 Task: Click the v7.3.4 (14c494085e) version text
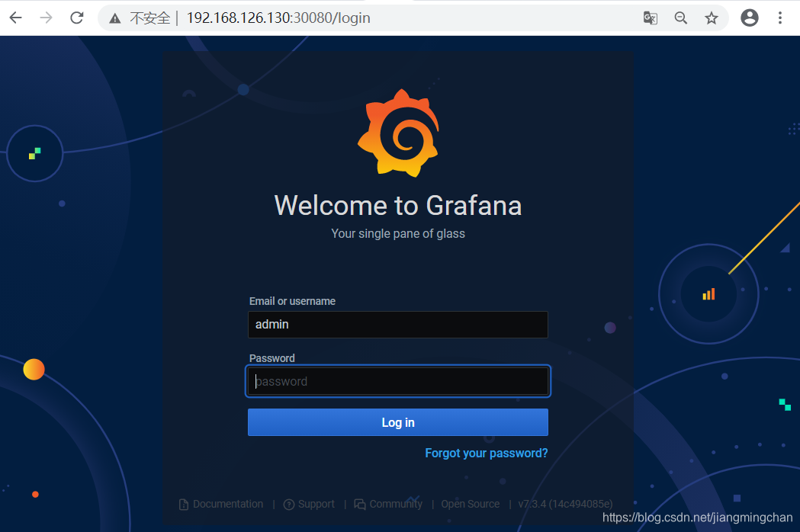(565, 504)
